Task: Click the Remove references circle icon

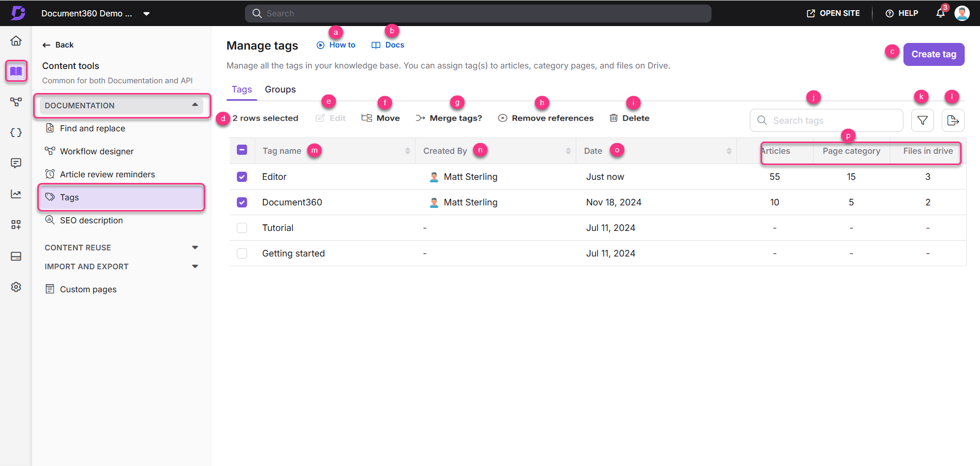Action: click(503, 118)
